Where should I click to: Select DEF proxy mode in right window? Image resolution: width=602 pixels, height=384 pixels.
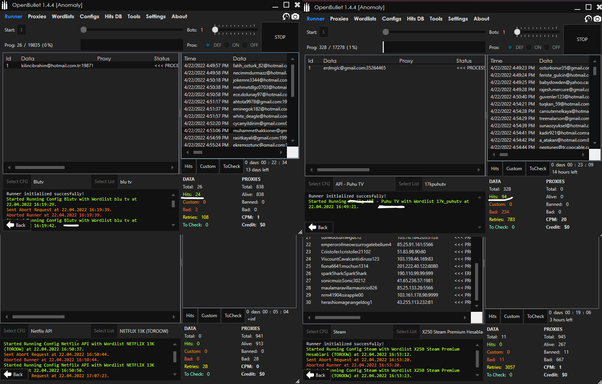coord(510,48)
